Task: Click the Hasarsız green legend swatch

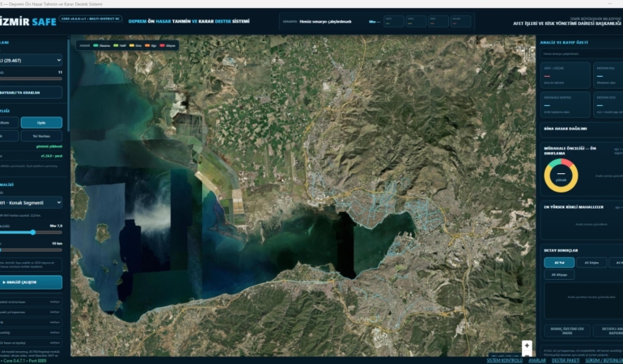Action: 95,45
